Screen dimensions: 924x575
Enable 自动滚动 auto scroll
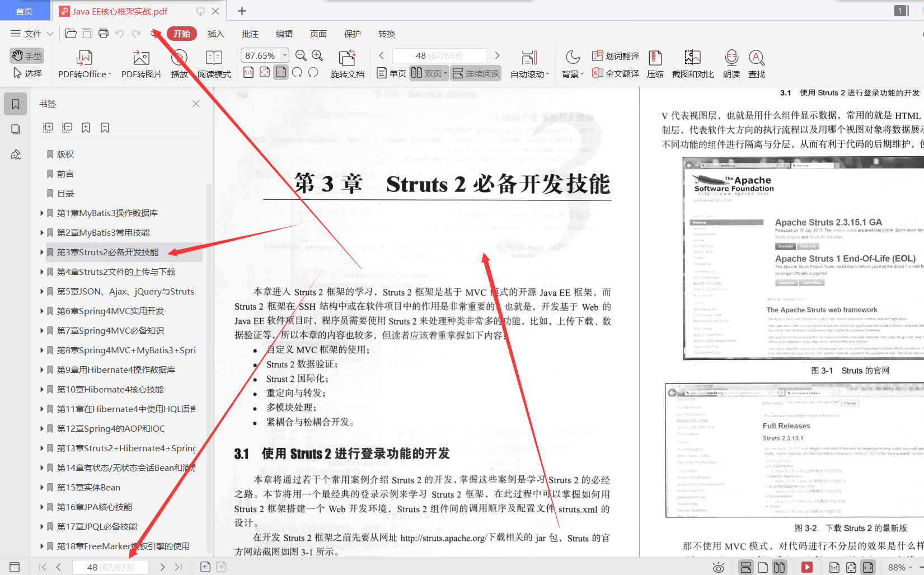(529, 64)
